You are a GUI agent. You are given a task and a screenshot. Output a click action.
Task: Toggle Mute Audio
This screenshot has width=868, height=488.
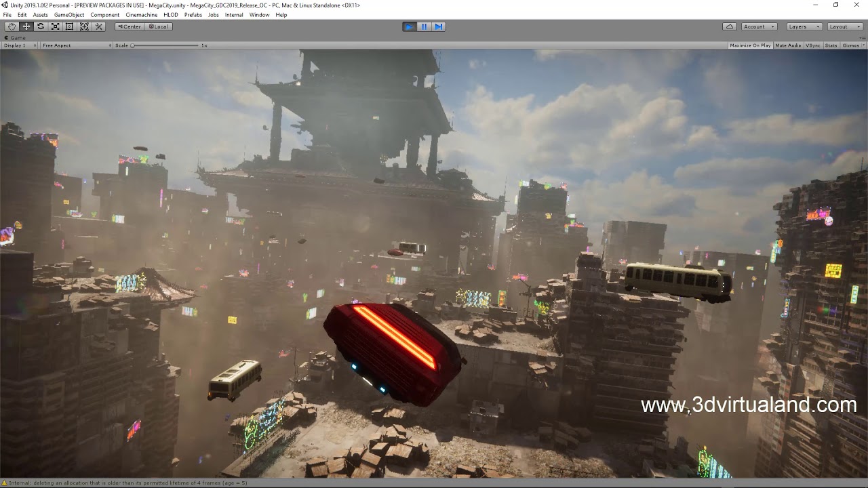pos(788,45)
